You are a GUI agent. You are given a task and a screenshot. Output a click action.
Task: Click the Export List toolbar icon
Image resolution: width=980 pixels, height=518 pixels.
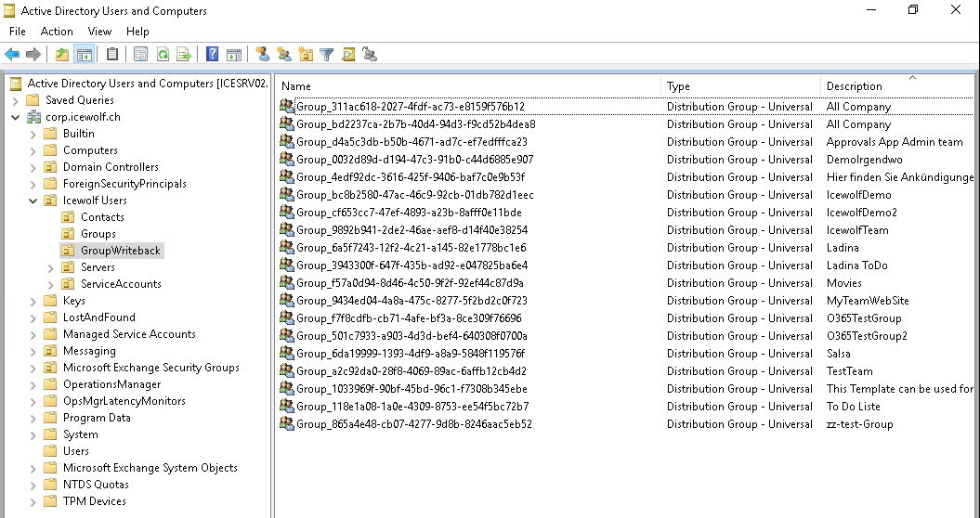(184, 55)
